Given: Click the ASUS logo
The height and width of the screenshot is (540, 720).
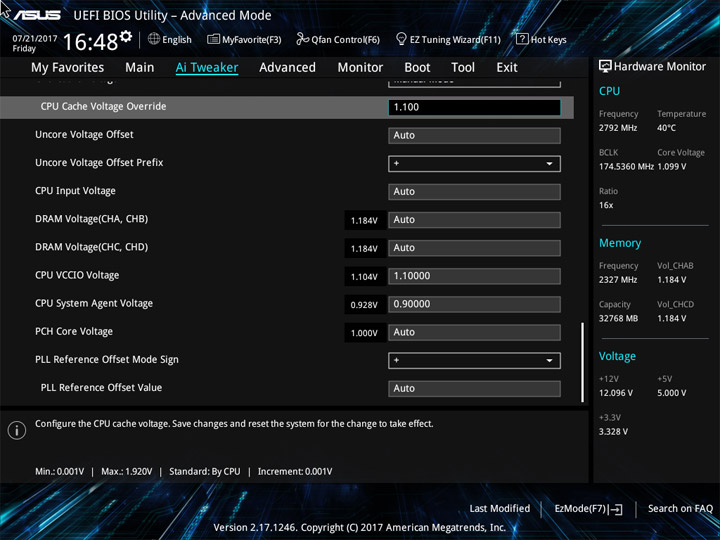Looking at the screenshot, I should click(x=37, y=15).
